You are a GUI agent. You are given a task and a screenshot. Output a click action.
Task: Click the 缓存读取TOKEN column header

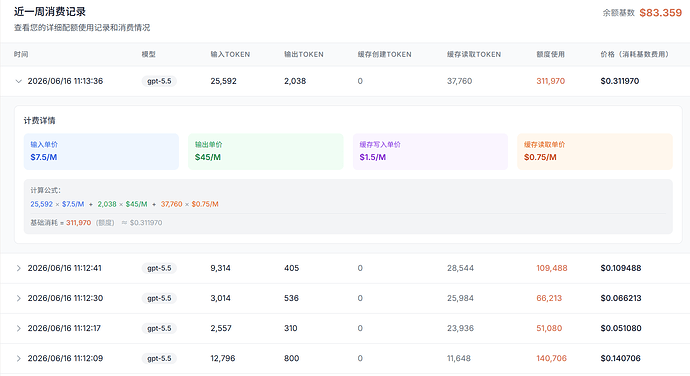pos(474,54)
